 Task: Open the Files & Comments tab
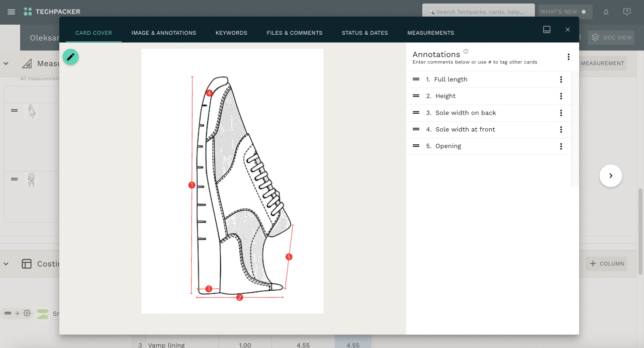295,33
